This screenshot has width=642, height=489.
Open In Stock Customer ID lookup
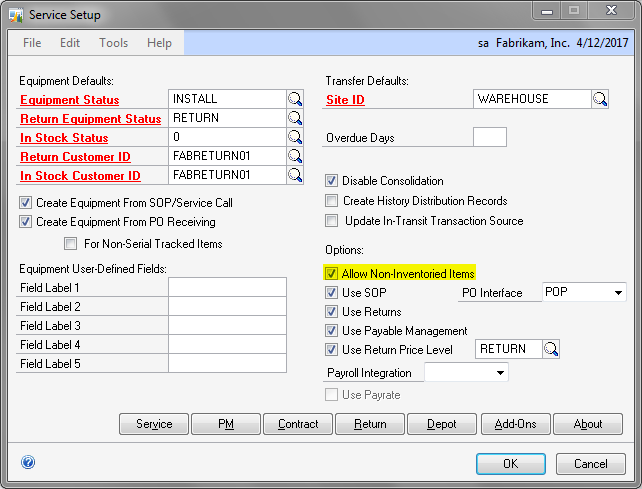[295, 175]
